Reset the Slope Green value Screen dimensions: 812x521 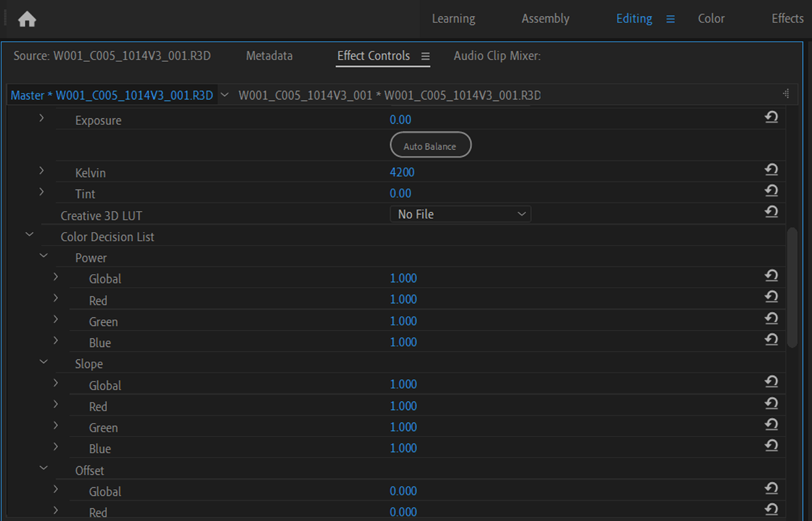click(772, 425)
